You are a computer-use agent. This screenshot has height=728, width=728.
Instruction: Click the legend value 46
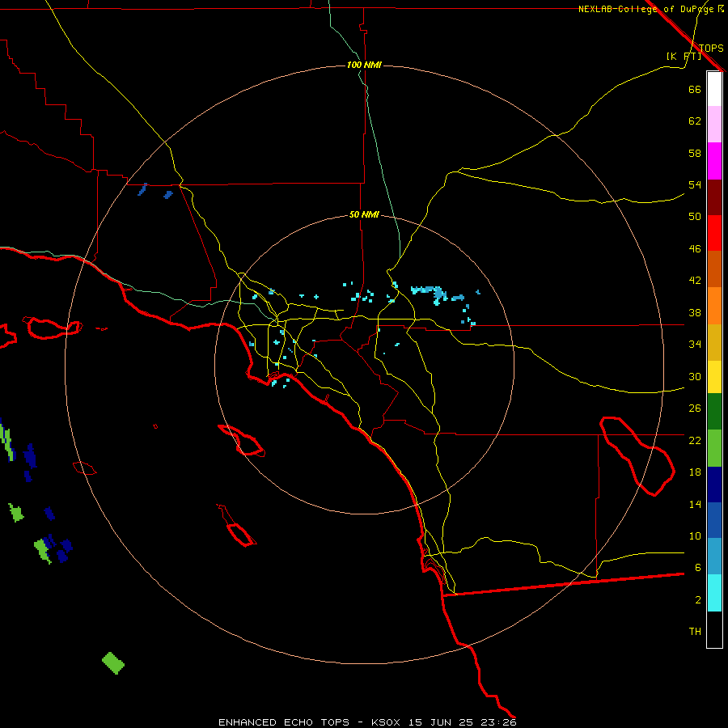[695, 248]
